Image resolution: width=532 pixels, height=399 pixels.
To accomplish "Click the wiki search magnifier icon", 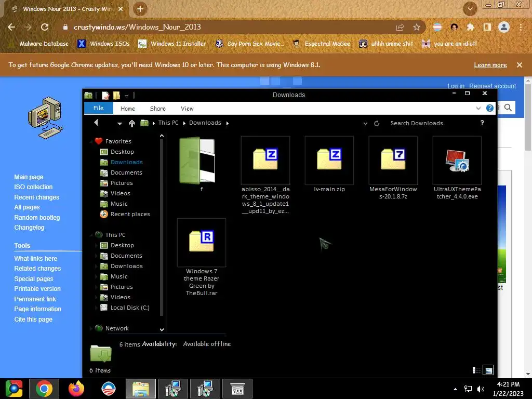I will tap(508, 108).
